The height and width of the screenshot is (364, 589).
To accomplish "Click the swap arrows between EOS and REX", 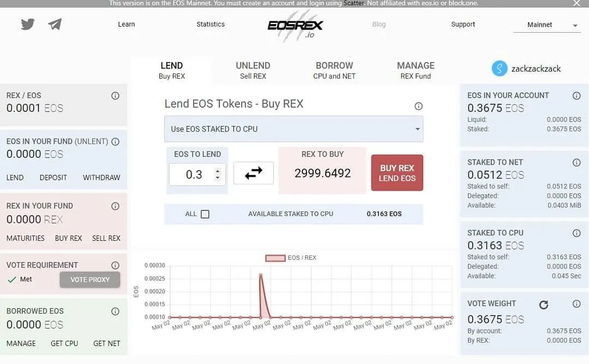I will click(254, 173).
